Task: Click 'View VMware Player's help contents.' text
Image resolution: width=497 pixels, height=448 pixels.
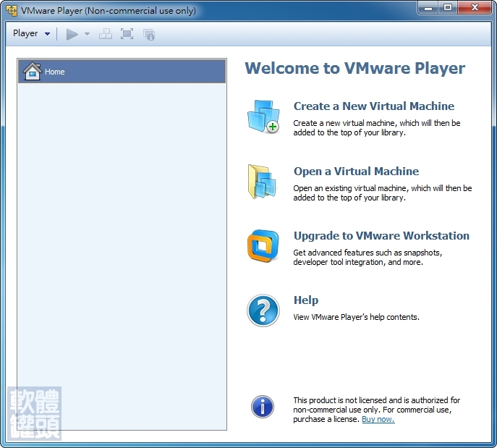Action: (x=356, y=317)
